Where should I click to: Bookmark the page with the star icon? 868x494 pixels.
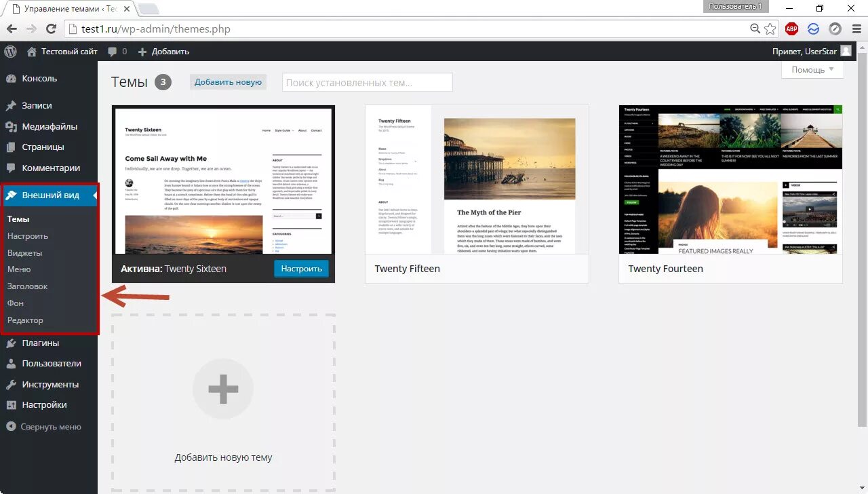pos(770,29)
